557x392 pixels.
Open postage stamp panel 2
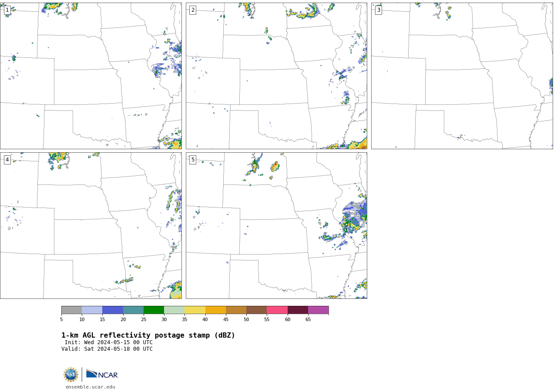tap(276, 76)
